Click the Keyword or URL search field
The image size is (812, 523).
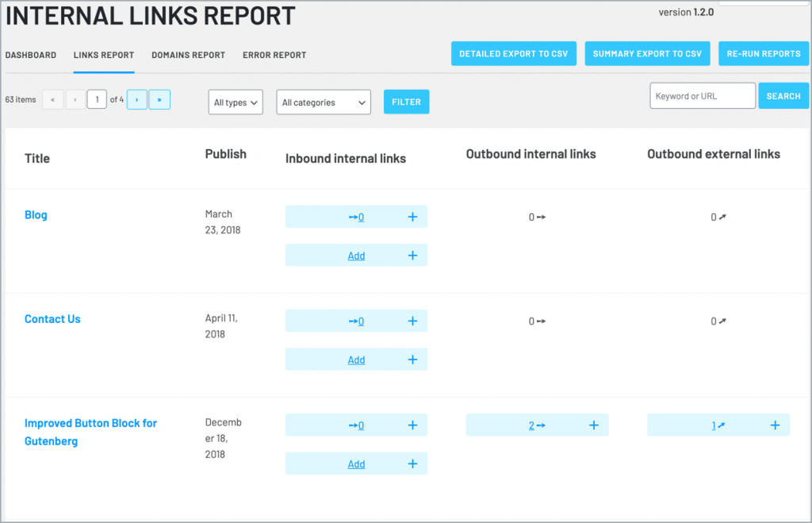(x=702, y=96)
